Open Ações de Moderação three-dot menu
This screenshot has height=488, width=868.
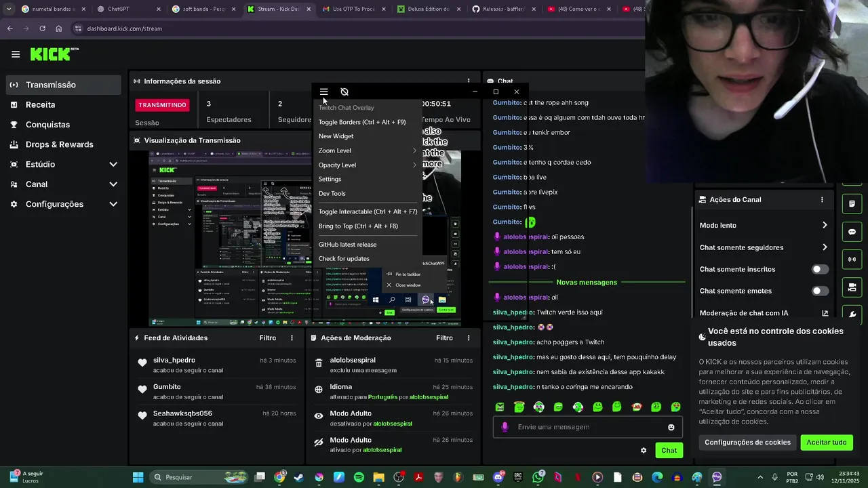[x=468, y=338]
